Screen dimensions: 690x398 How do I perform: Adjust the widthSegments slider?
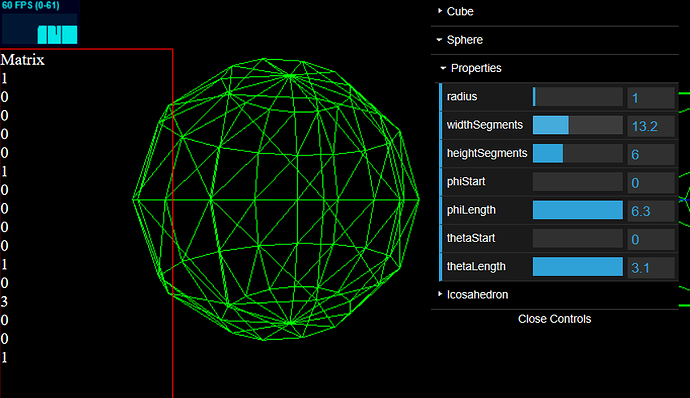(578, 125)
